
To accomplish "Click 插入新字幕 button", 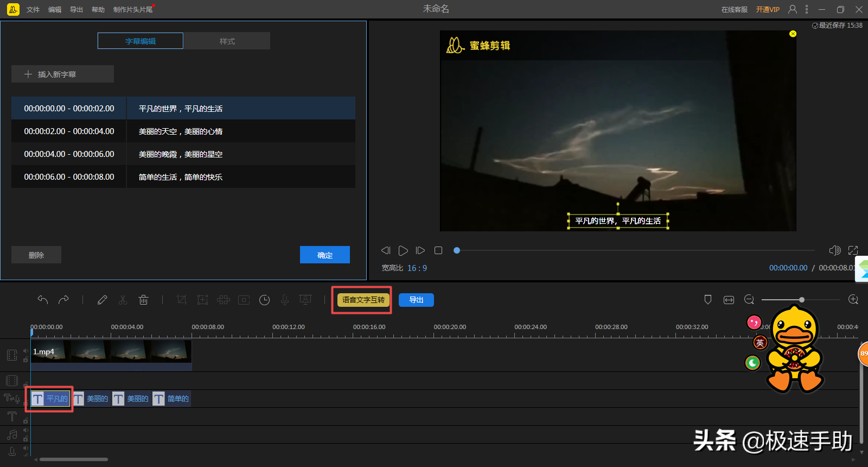I will pos(62,74).
